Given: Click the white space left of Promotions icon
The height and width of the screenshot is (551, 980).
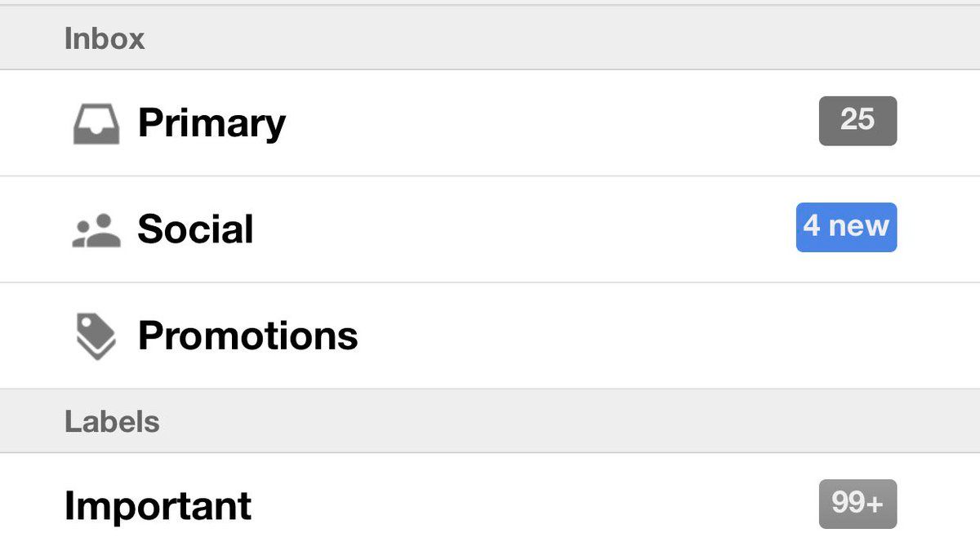Looking at the screenshot, I should click(x=33, y=335).
